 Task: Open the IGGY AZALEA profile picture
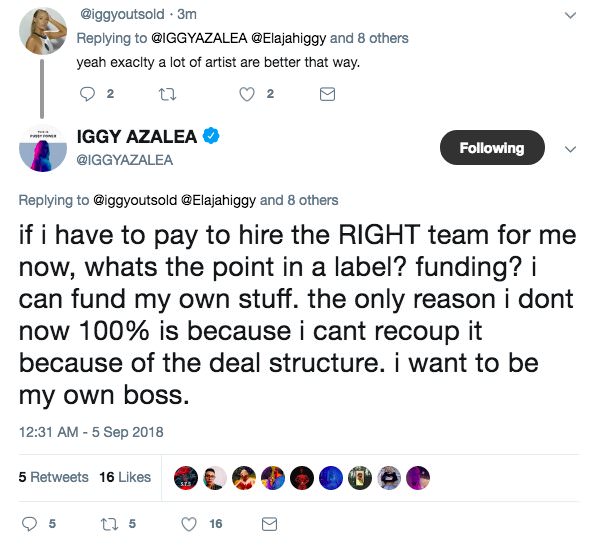click(43, 149)
